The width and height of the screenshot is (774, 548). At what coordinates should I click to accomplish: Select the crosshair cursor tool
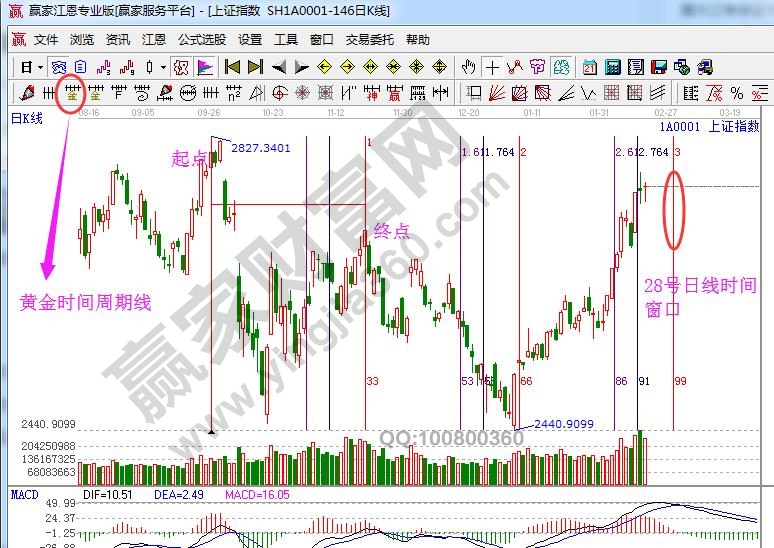[x=492, y=67]
